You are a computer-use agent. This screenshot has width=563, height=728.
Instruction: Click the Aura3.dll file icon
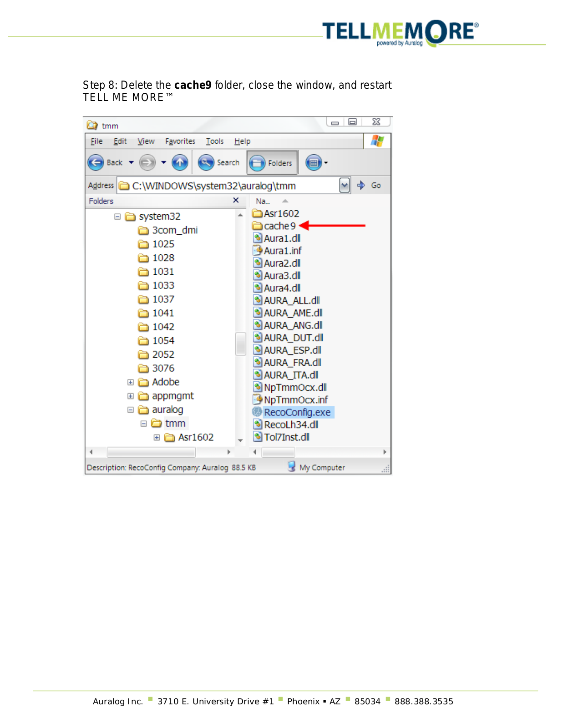pyautogui.click(x=257, y=275)
